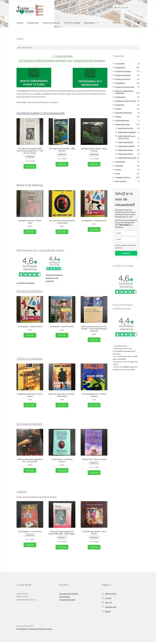Open the Tijdschriften category folder icon
This screenshot has width=156, height=644.
click(114, 64)
